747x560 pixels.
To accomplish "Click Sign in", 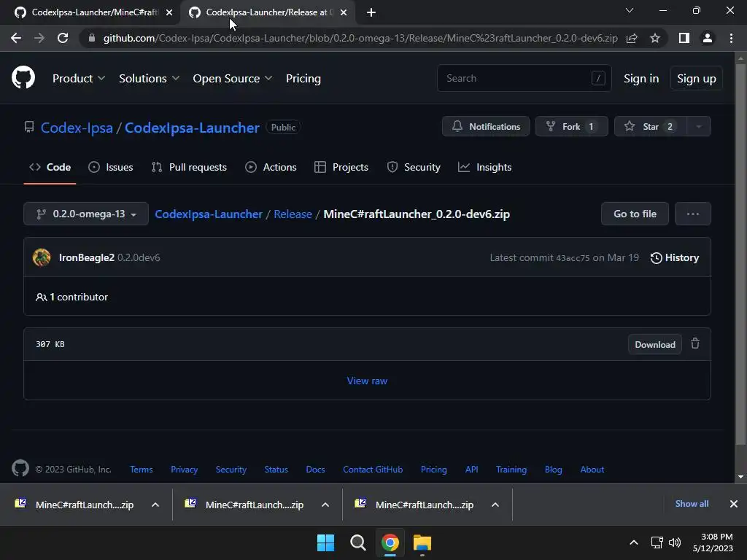I will 641,79.
